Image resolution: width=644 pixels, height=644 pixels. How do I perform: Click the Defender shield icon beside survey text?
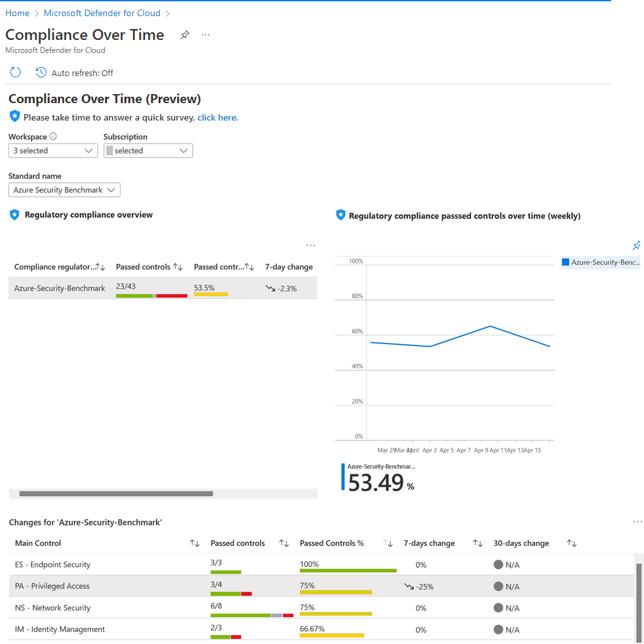point(14,117)
